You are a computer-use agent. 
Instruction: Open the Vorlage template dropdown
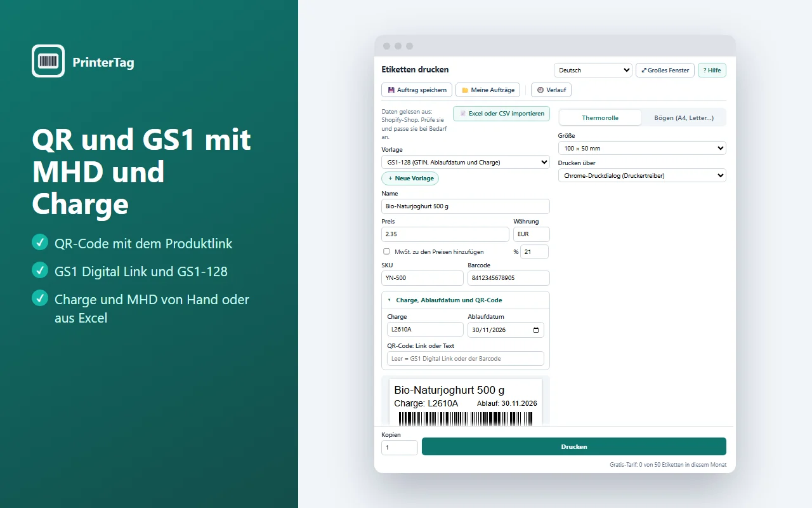[466, 162]
